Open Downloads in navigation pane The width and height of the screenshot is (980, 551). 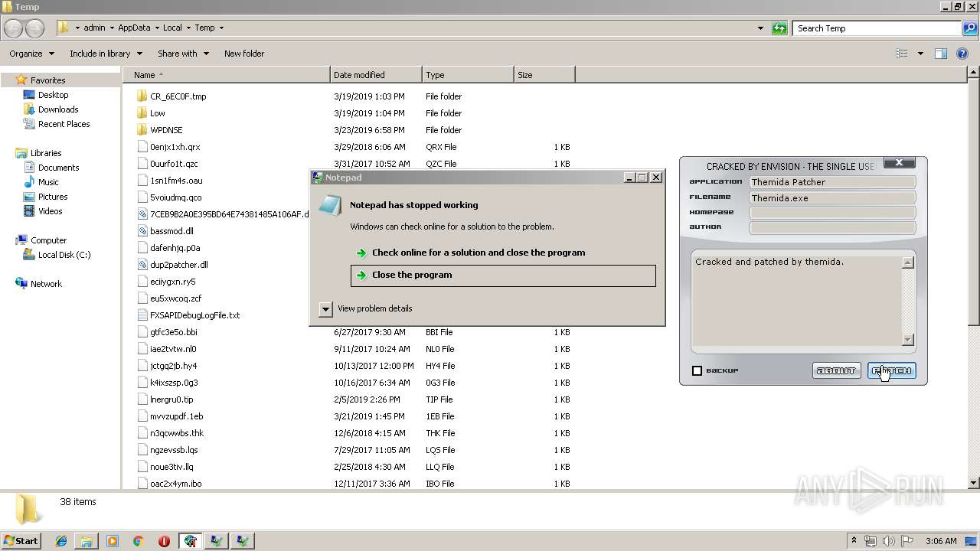[58, 109]
